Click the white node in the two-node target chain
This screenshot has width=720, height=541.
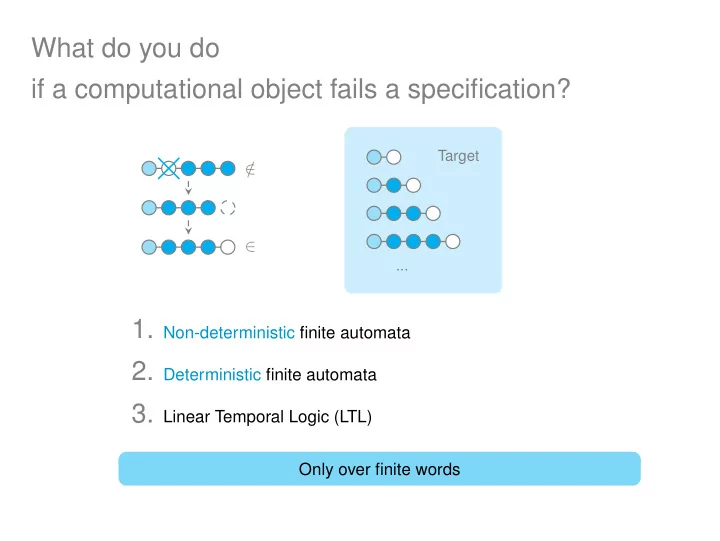point(394,157)
